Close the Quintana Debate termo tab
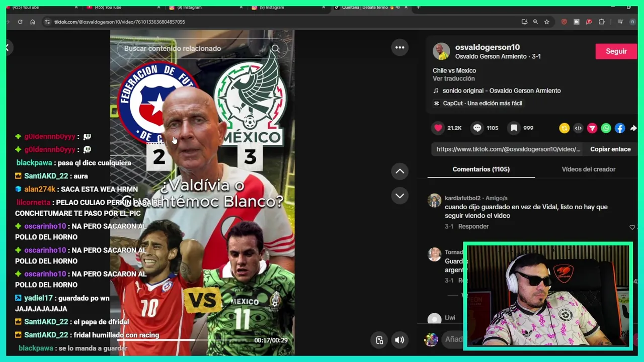 click(x=405, y=7)
